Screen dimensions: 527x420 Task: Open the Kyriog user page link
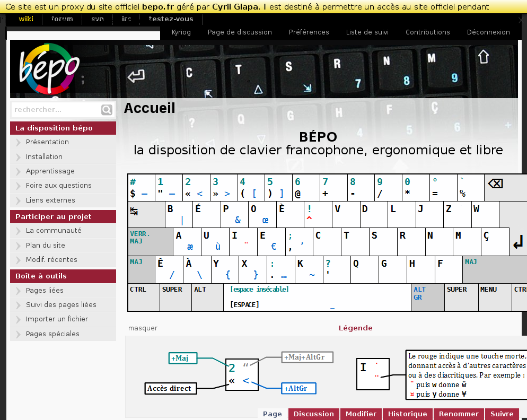coord(181,32)
